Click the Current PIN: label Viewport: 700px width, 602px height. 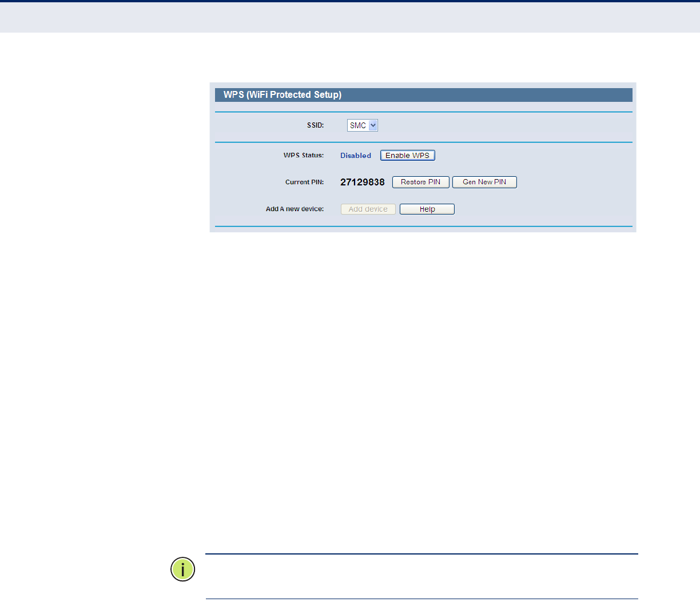click(x=305, y=182)
